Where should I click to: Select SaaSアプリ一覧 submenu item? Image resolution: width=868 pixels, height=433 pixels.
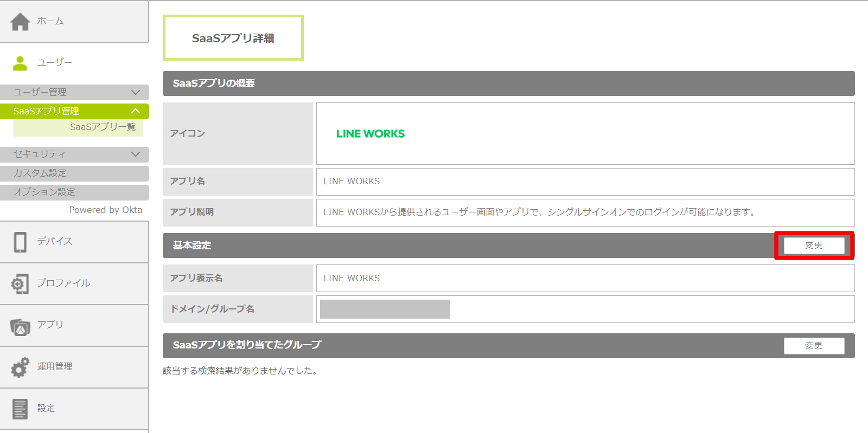[x=103, y=127]
